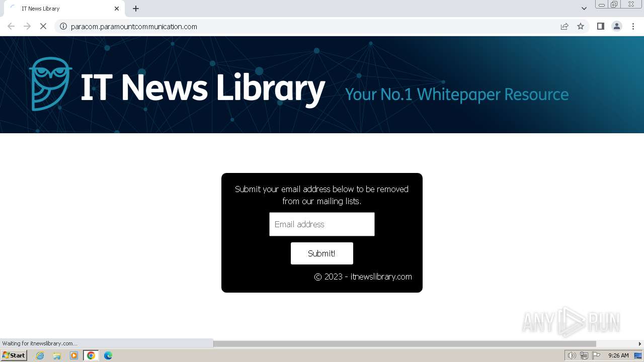The height and width of the screenshot is (362, 644).
Task: Click the browser back arrow
Action: (x=11, y=26)
